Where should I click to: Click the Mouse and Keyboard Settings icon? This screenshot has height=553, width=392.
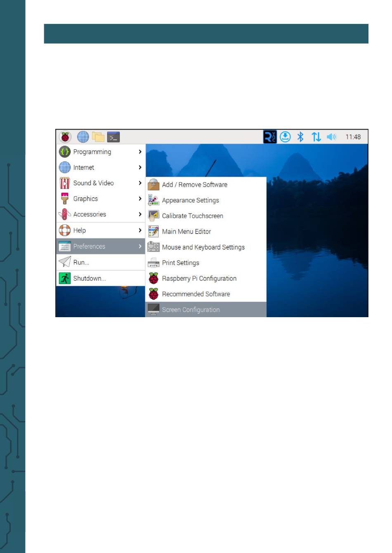click(153, 247)
